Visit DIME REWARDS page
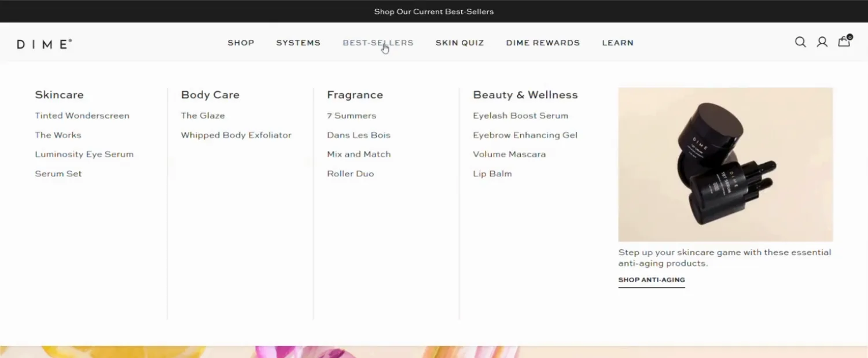Viewport: 868px width, 358px height. (x=543, y=43)
